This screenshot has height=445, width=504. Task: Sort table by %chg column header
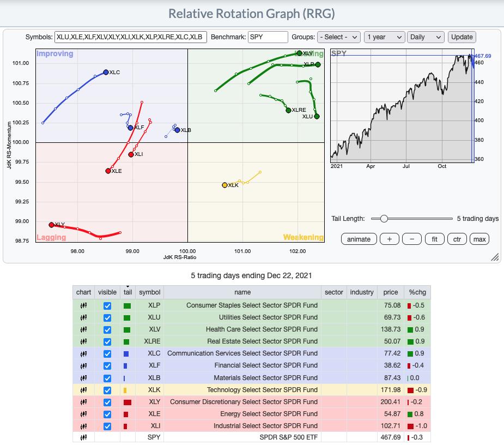(x=417, y=292)
